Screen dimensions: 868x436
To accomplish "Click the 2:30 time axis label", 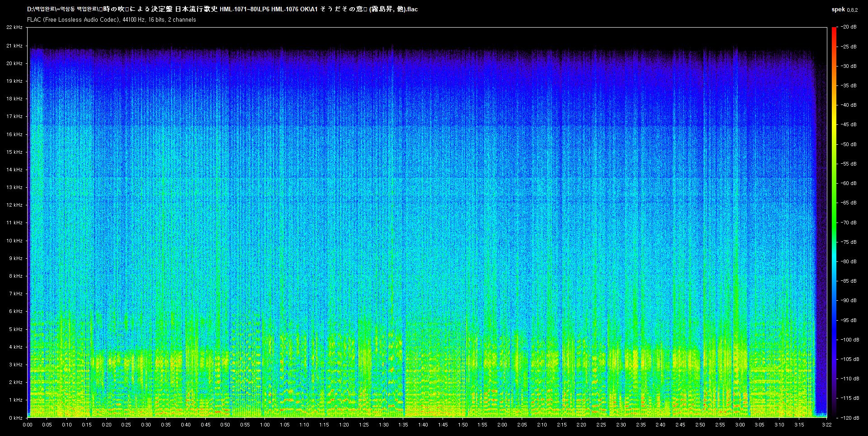I will tap(621, 425).
